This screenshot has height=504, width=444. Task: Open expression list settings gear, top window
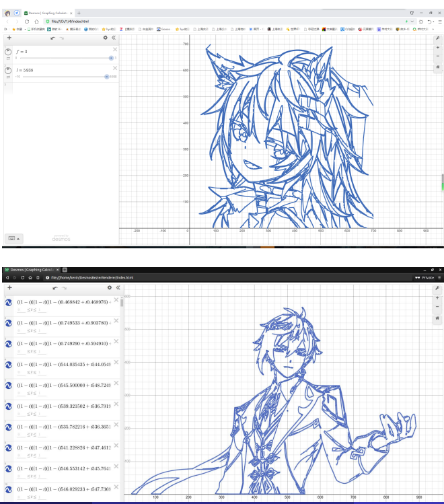[x=106, y=38]
